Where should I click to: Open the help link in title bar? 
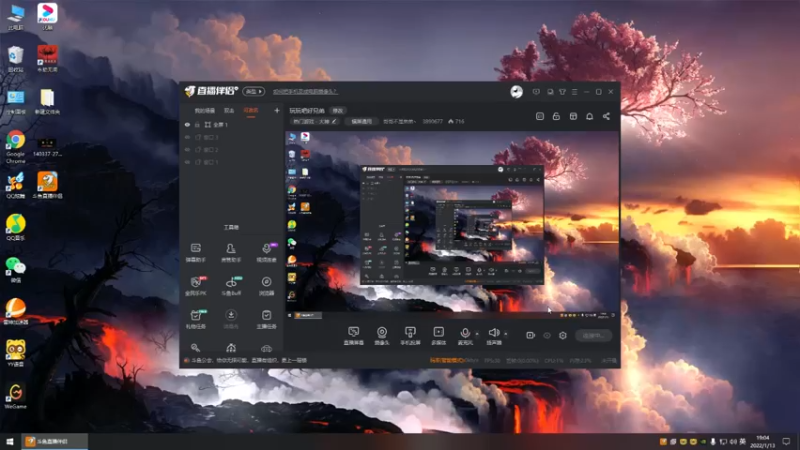point(305,91)
